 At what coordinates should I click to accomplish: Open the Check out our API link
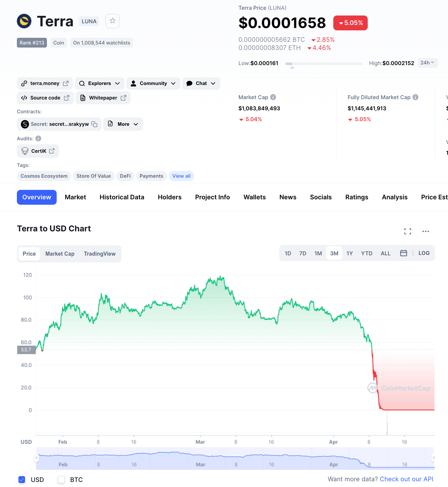[406, 479]
